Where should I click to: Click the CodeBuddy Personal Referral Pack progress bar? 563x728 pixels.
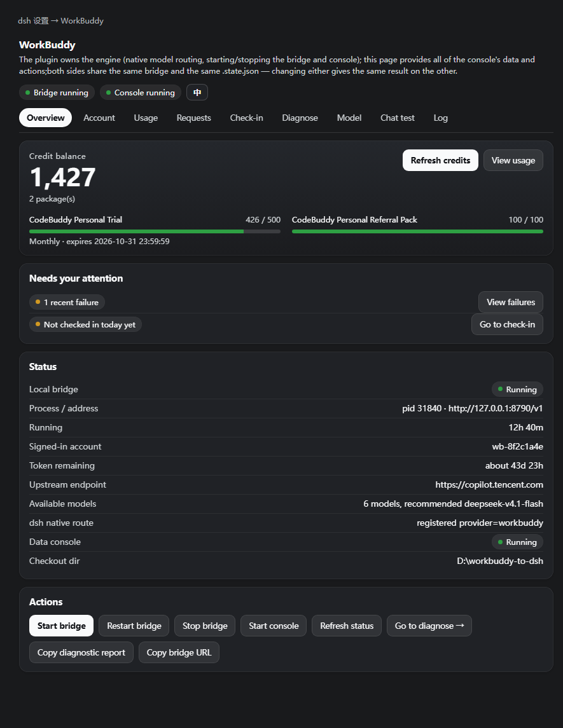pos(417,231)
